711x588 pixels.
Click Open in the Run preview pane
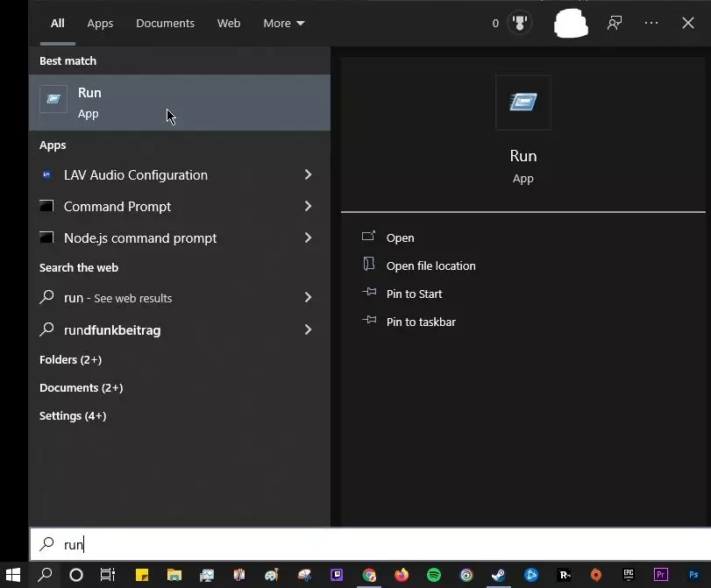coord(400,238)
